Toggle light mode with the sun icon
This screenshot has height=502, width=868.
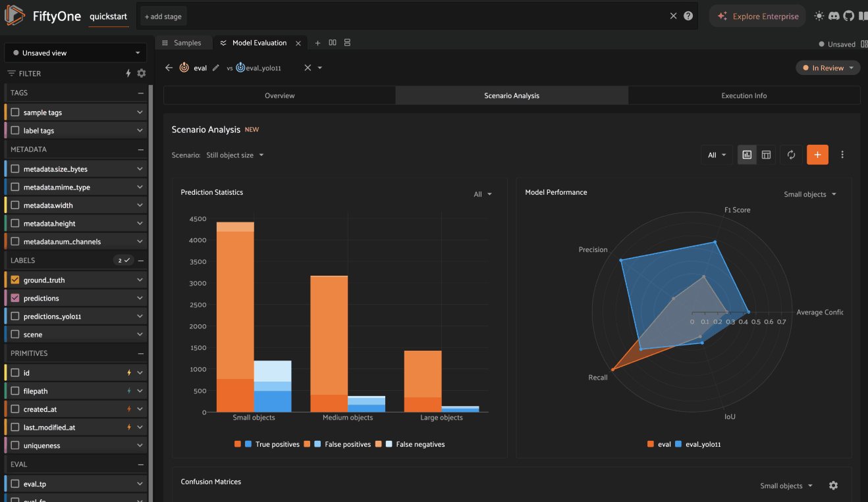click(x=819, y=16)
